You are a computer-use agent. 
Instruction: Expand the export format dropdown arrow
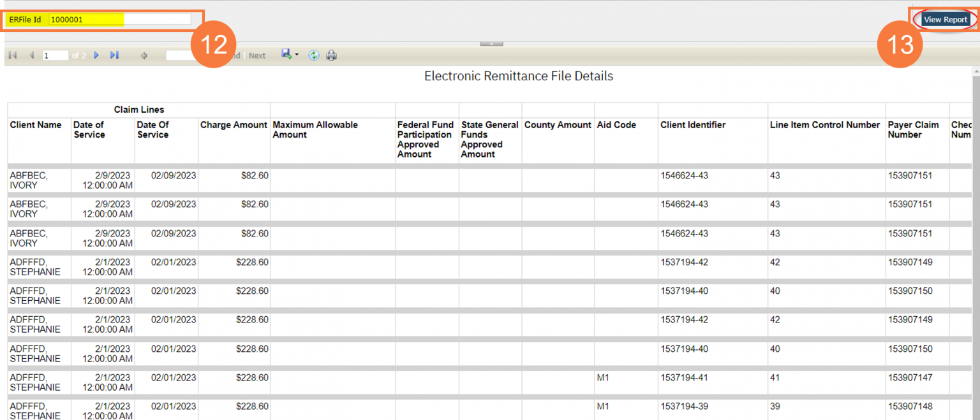coord(295,55)
